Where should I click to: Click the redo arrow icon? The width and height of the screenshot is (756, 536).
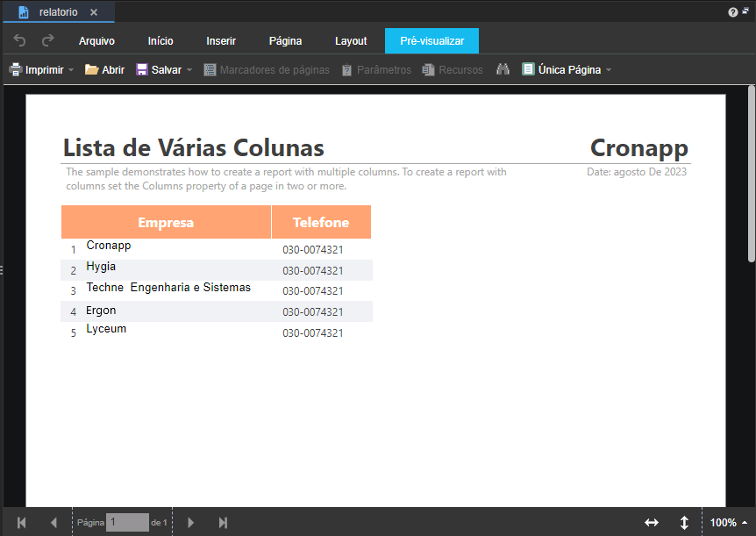tap(47, 40)
